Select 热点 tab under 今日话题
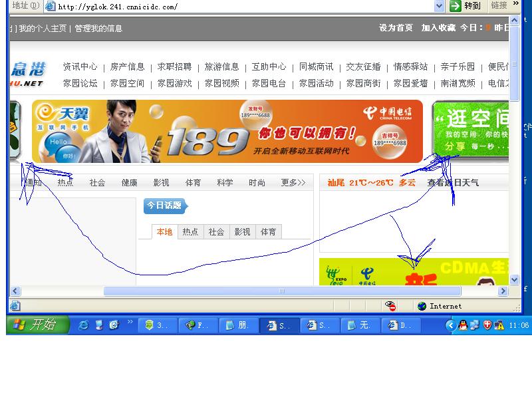Image resolution: width=532 pixels, height=399 pixels. pyautogui.click(x=190, y=231)
